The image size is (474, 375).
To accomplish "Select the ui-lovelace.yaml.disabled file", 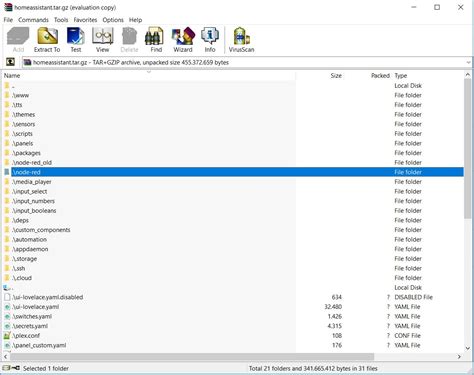I will [x=48, y=297].
